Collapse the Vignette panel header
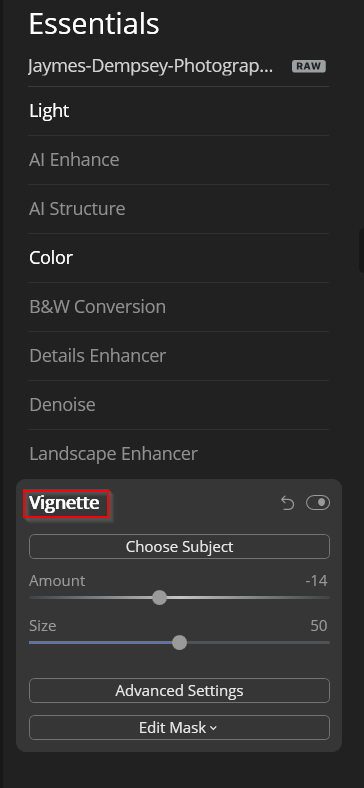 coord(64,503)
